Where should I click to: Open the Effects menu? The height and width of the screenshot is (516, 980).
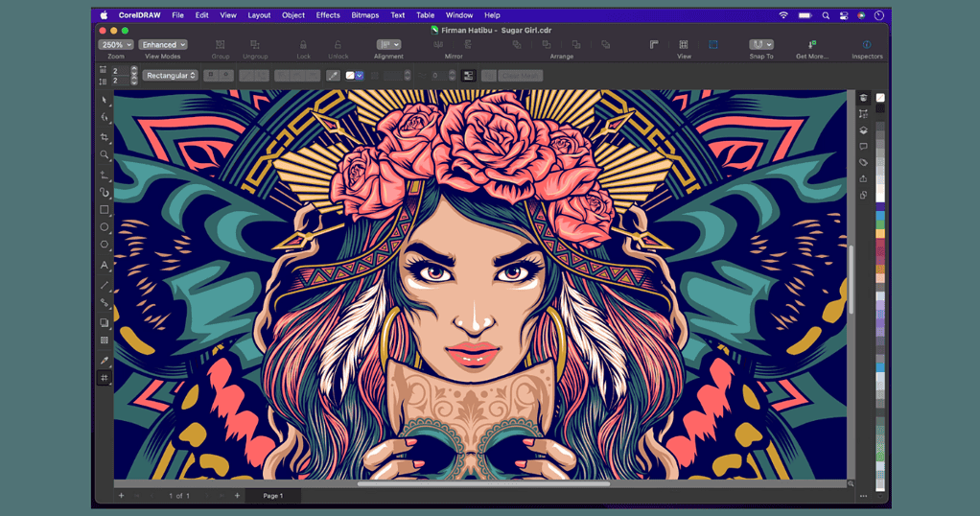[328, 15]
